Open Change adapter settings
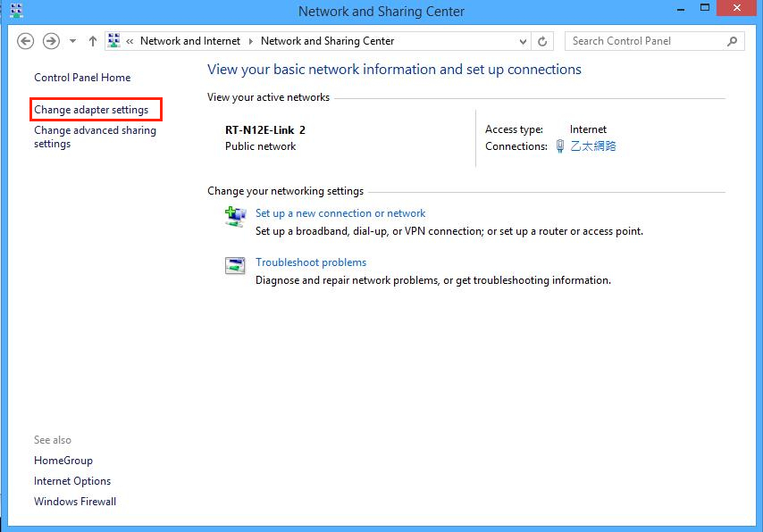This screenshot has width=763, height=532. tap(91, 110)
